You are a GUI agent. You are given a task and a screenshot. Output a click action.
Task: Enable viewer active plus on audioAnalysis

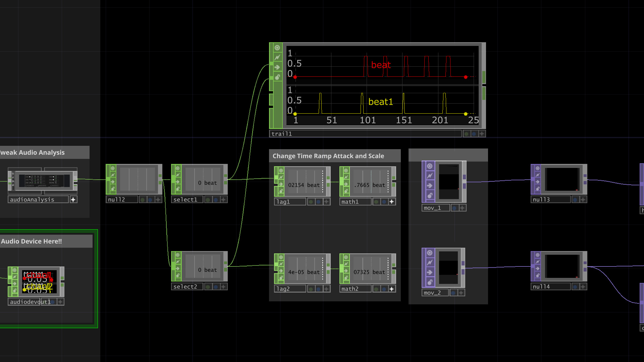(73, 199)
